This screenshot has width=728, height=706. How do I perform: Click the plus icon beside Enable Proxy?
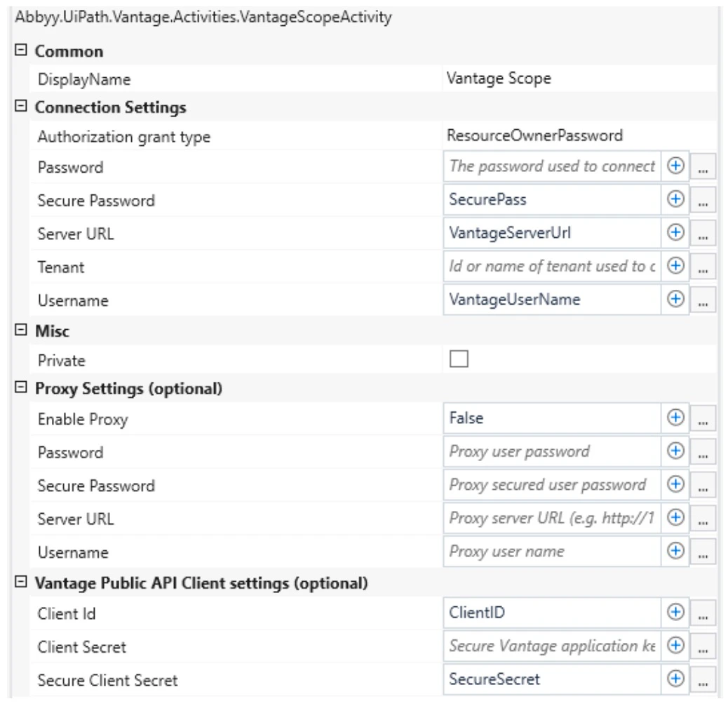674,418
